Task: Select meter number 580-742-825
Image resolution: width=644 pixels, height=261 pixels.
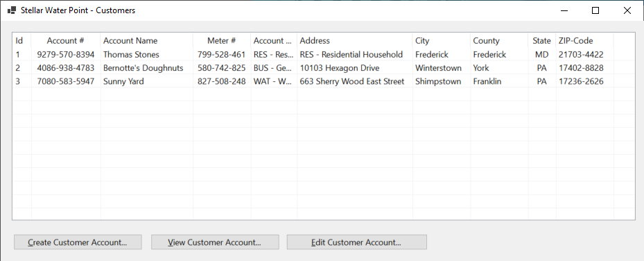Action: pos(221,68)
